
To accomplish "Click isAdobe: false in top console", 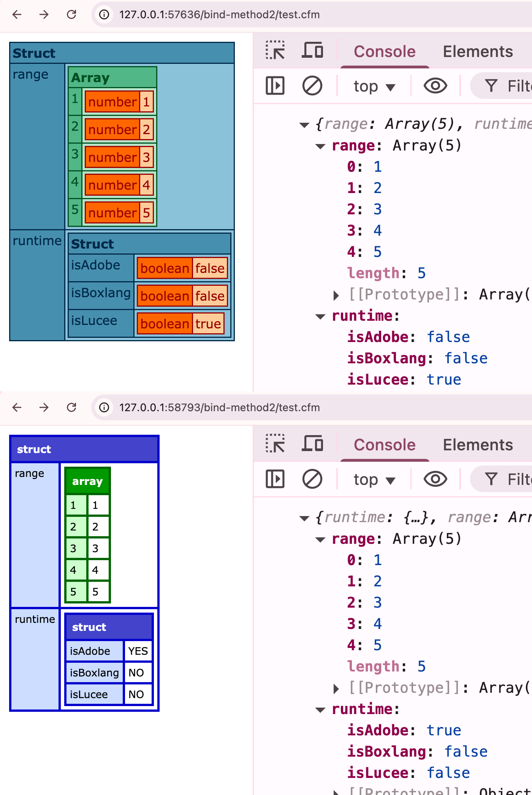I will pos(408,337).
